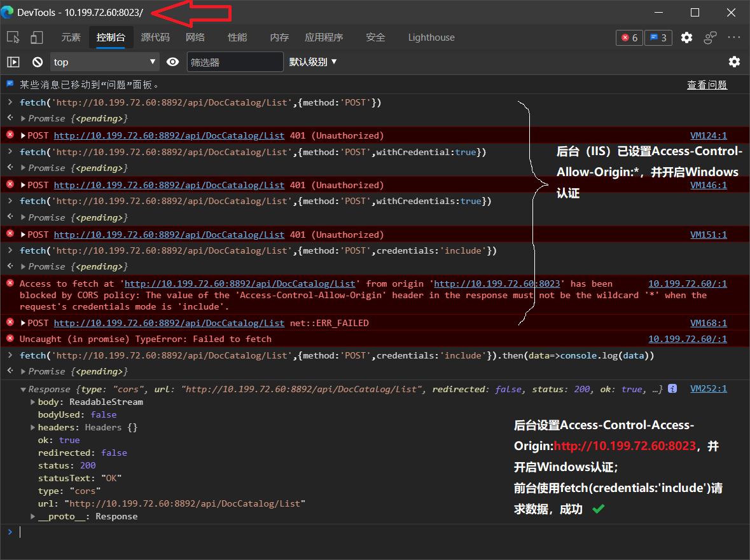The width and height of the screenshot is (750, 560).
Task: Follow the origin URL http://10.199.72.60:8023 link
Action: point(497,284)
